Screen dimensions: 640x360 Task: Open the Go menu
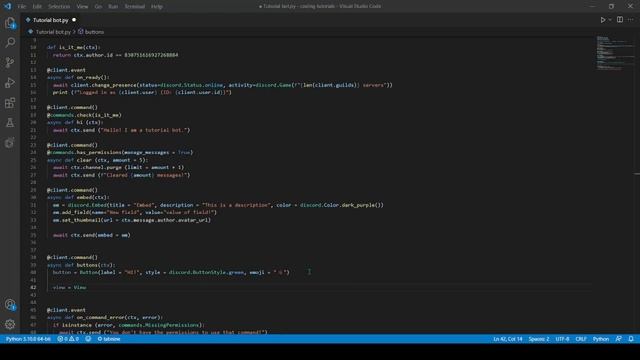pos(98,7)
